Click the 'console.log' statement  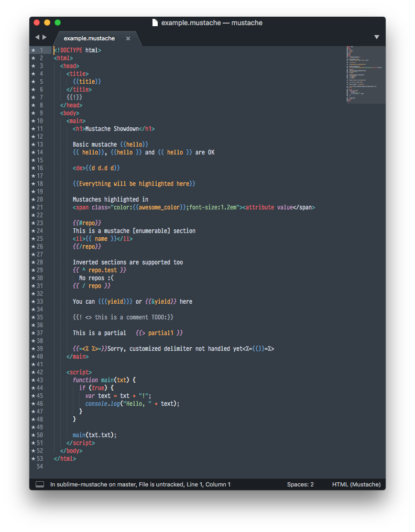coord(133,404)
